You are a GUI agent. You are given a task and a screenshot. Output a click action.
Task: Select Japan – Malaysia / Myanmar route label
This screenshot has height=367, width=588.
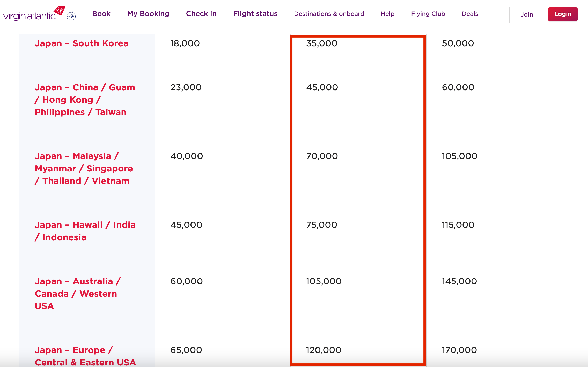[x=84, y=168]
